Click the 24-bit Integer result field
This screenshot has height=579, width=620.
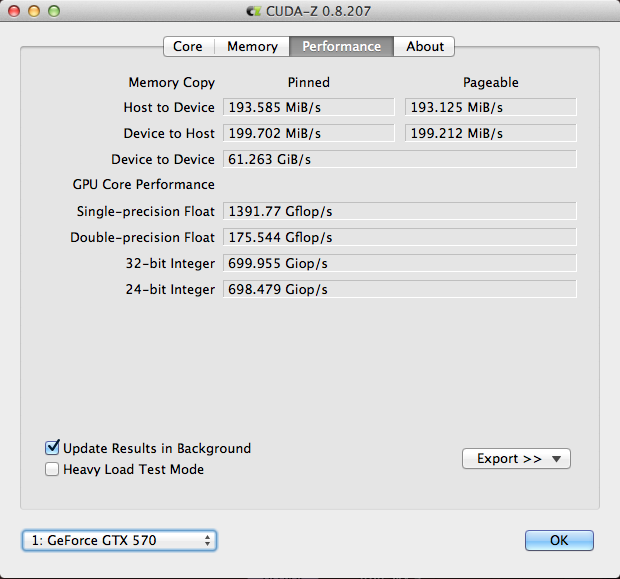[400, 289]
